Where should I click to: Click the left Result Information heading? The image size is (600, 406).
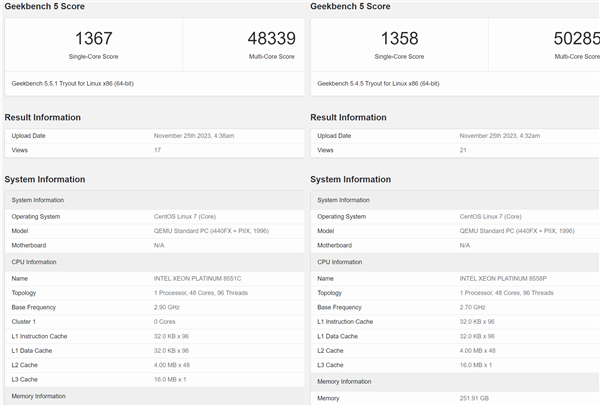click(43, 117)
